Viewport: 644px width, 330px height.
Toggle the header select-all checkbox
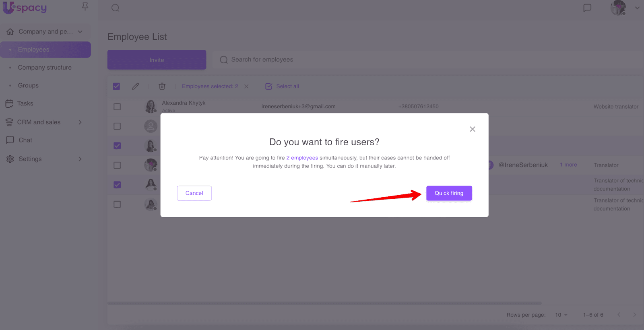point(117,86)
